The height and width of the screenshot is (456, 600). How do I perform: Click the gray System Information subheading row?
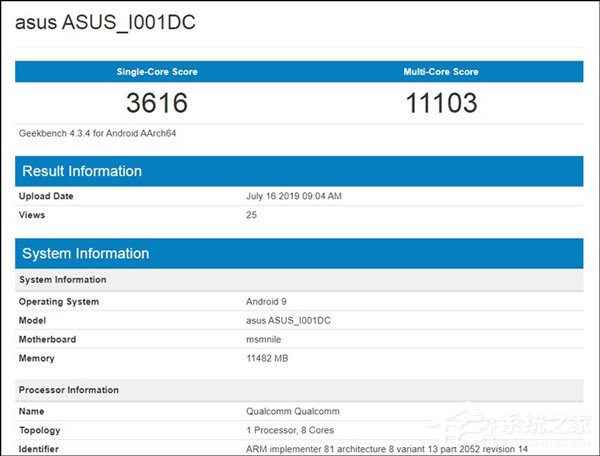pyautogui.click(x=299, y=280)
